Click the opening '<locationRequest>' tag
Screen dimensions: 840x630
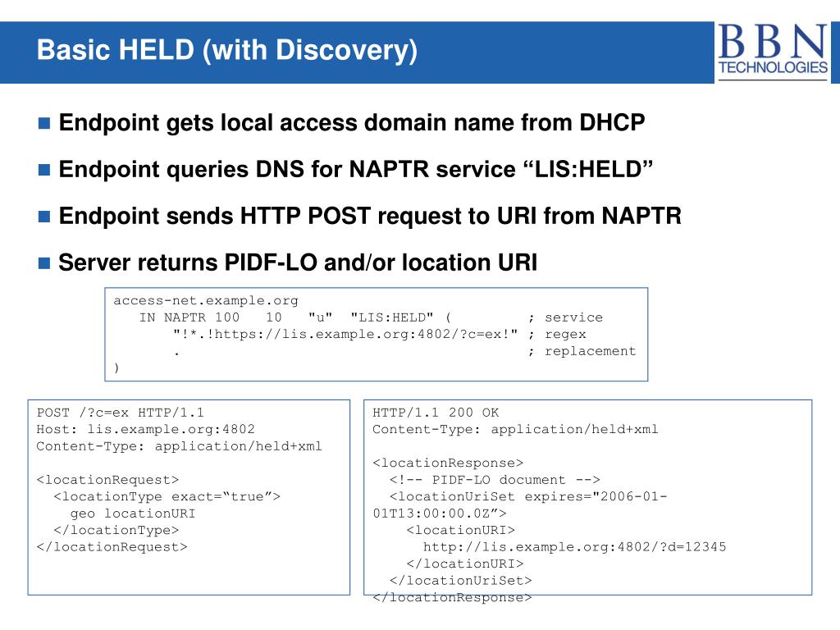coord(107,480)
